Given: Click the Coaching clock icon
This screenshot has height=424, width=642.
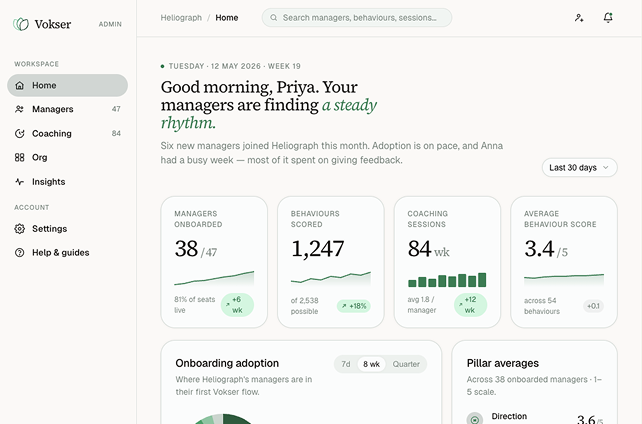Looking at the screenshot, I should point(19,133).
